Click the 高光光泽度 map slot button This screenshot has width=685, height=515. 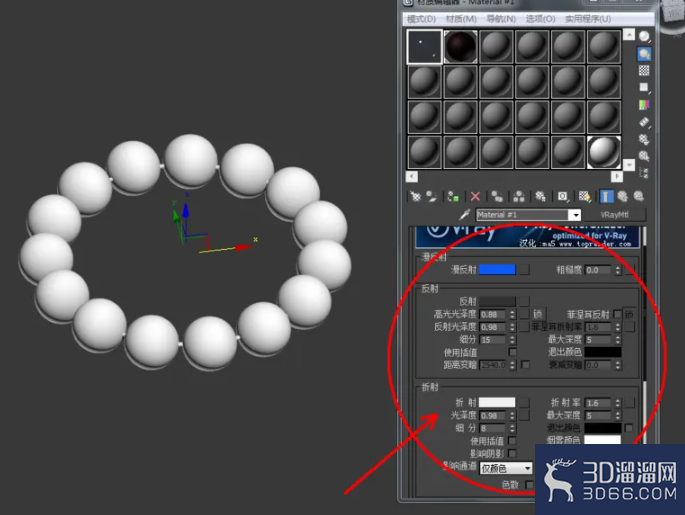[524, 314]
